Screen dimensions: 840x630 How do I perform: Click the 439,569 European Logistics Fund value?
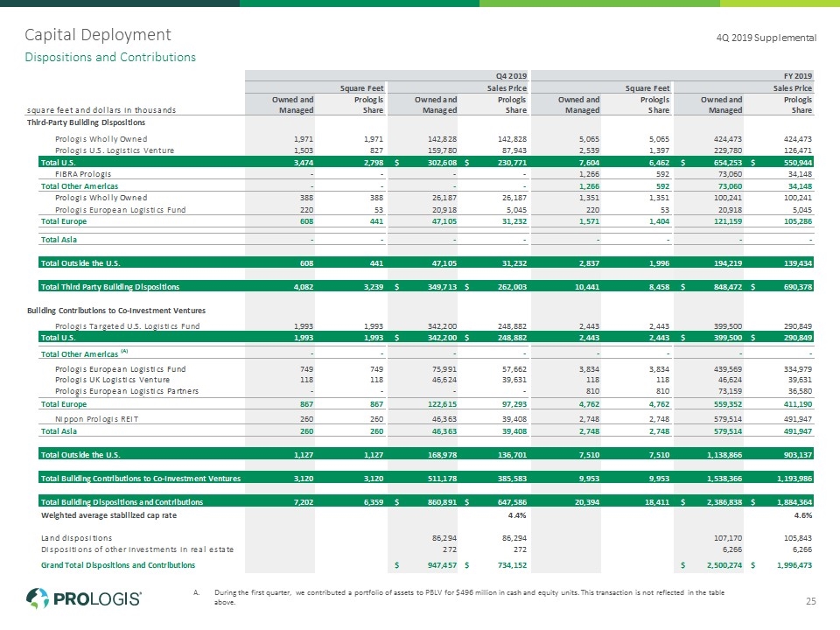pos(727,369)
